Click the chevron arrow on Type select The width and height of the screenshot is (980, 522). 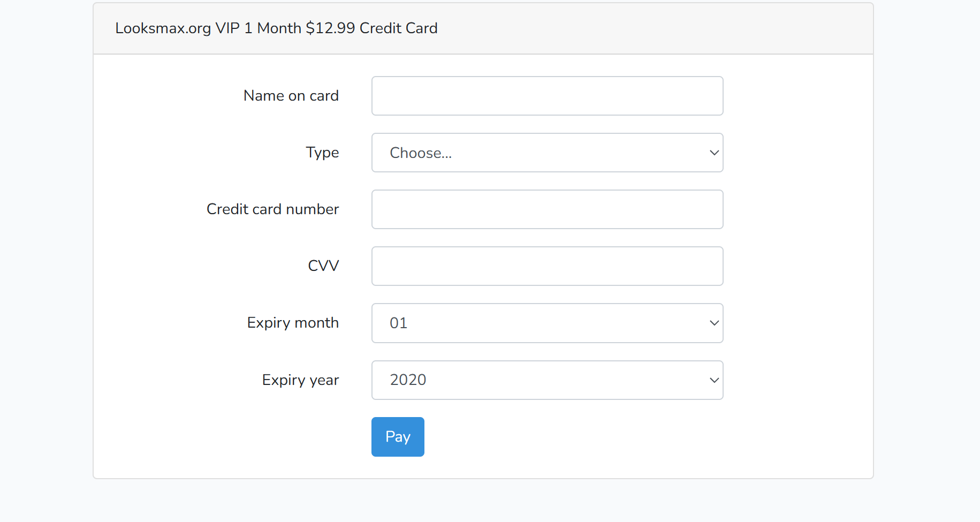point(714,153)
